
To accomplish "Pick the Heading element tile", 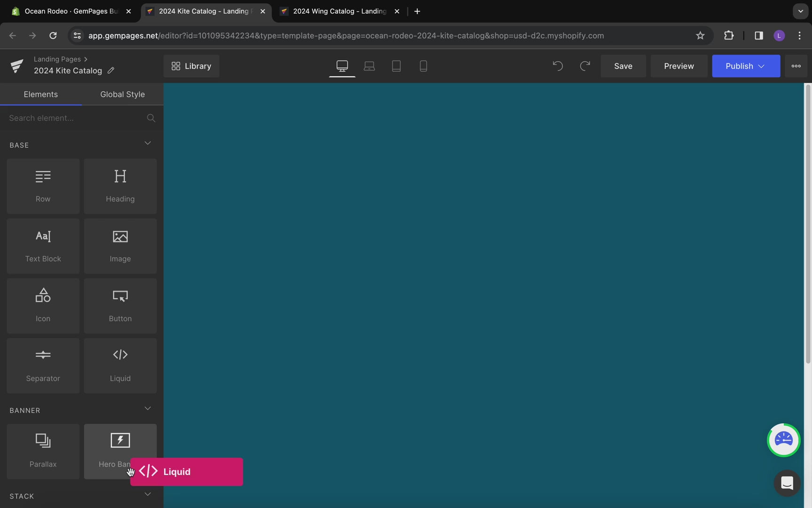I will pos(120,186).
